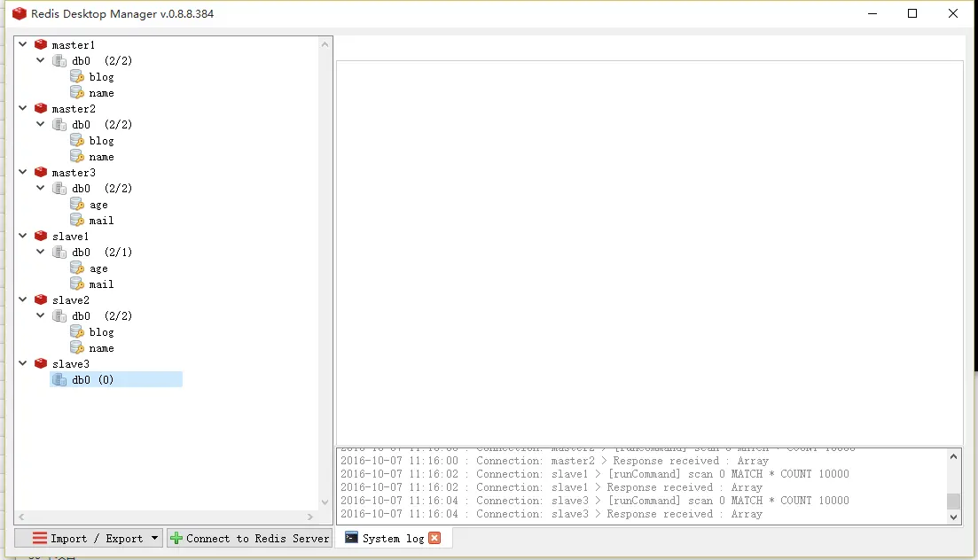Viewport: 978px width, 560px height.
Task: Click the db0 database icon under master2
Action: pos(59,124)
